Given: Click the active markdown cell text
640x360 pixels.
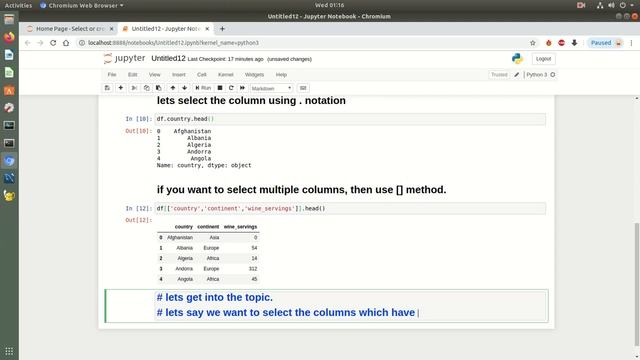Looking at the screenshot, I should 350,305.
